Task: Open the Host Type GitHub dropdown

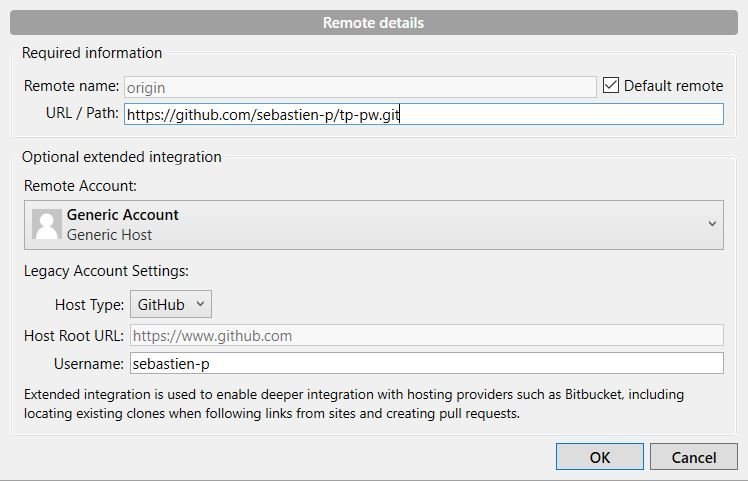Action: click(x=171, y=304)
